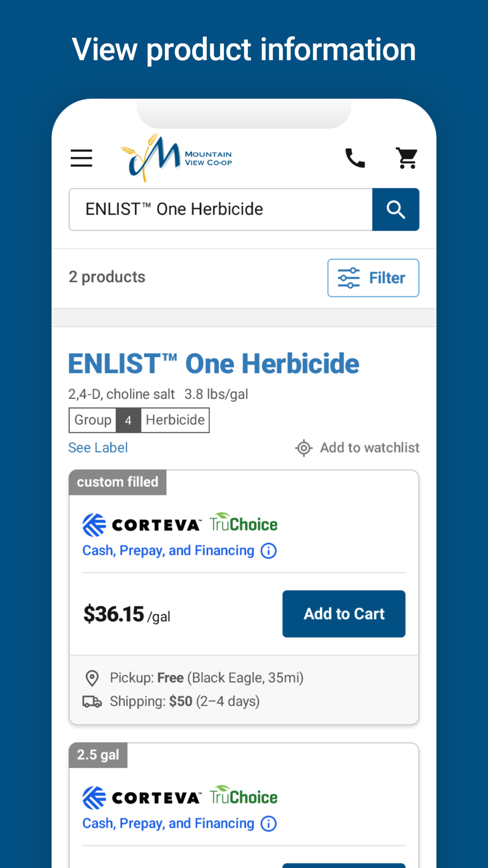Screen dimensions: 488x868
Task: Select the Group 4 Herbicide badge
Action: point(139,420)
